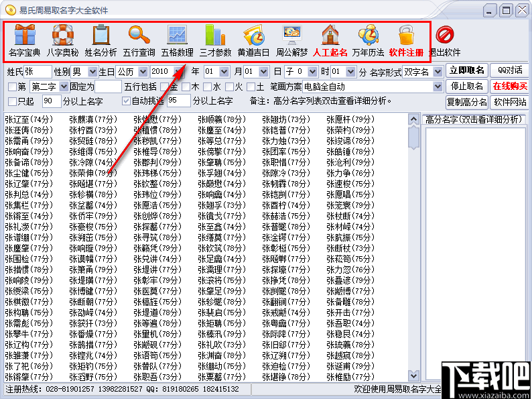Open the 子 0 hour dropdown
The width and height of the screenshot is (532, 399).
(x=312, y=72)
